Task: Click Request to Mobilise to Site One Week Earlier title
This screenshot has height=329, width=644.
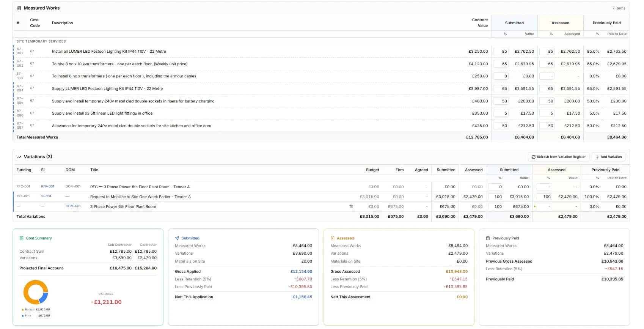Action: 140,197
